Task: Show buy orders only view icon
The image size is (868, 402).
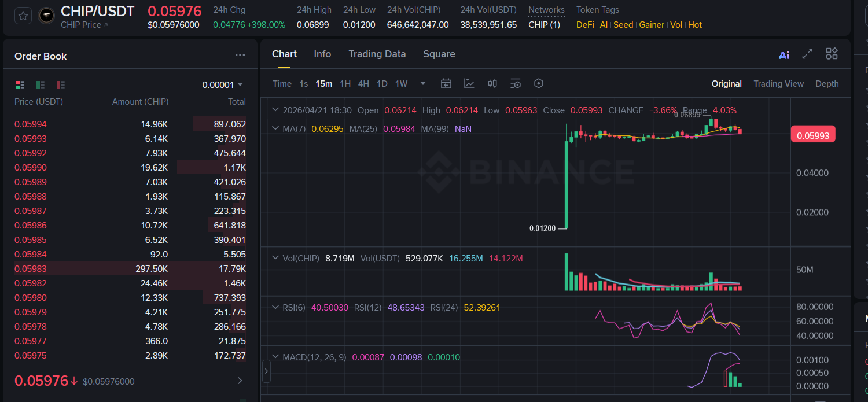Action: pyautogui.click(x=41, y=85)
